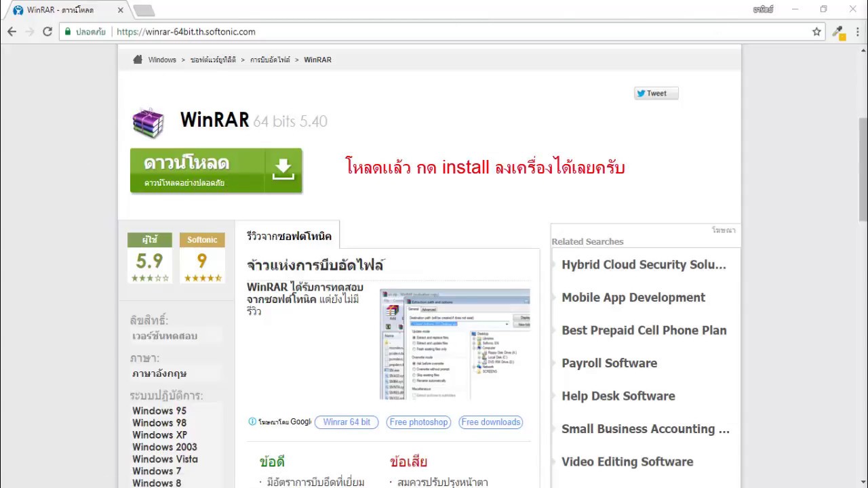Screen dimensions: 868x488
Task: Open การบีบอัดไฟล์ breadcrumb link
Action: (270, 60)
